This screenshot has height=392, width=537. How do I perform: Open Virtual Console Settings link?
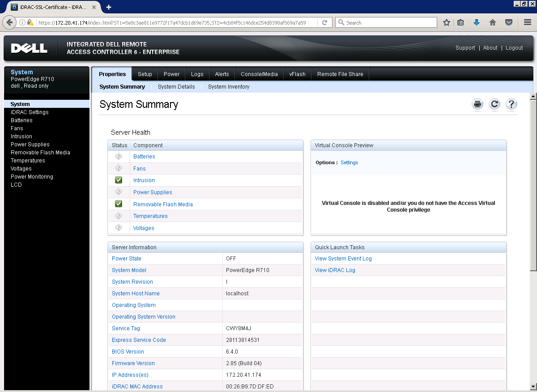349,162
